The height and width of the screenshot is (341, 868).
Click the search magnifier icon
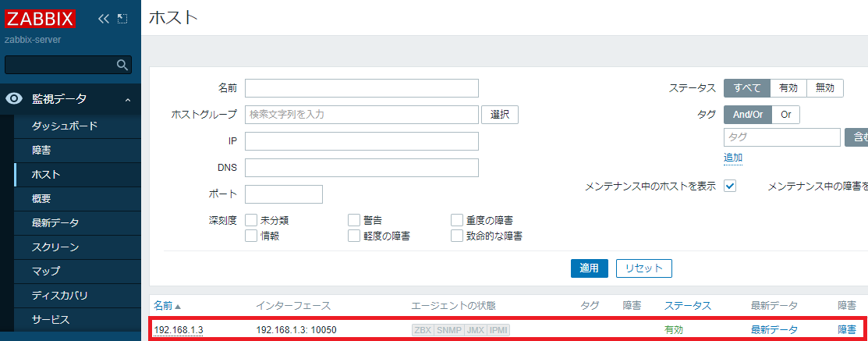(122, 65)
